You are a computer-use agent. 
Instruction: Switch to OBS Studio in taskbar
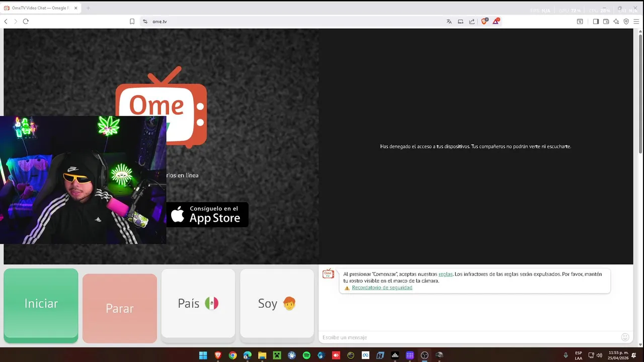tap(425, 355)
